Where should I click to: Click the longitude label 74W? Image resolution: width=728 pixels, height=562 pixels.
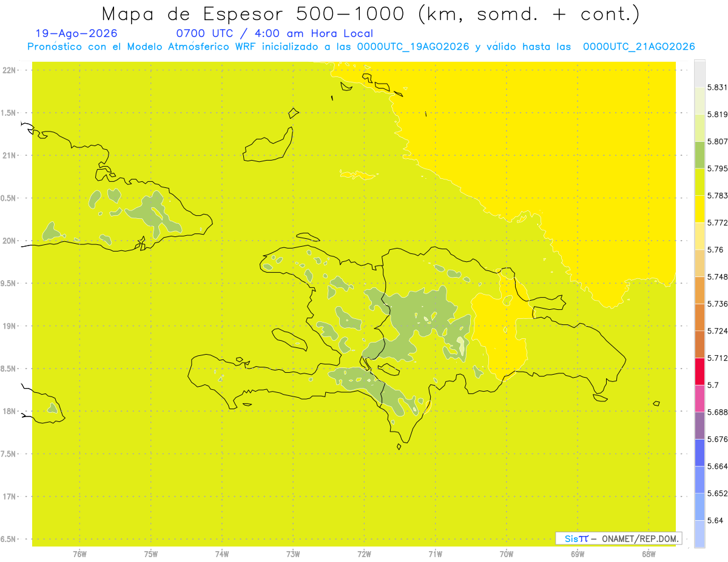point(222,554)
